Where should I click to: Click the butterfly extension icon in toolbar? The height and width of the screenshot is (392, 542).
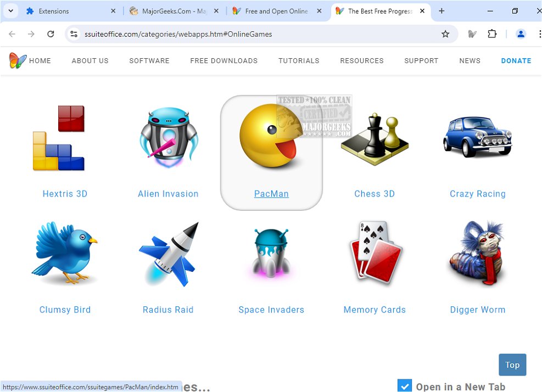(x=472, y=34)
